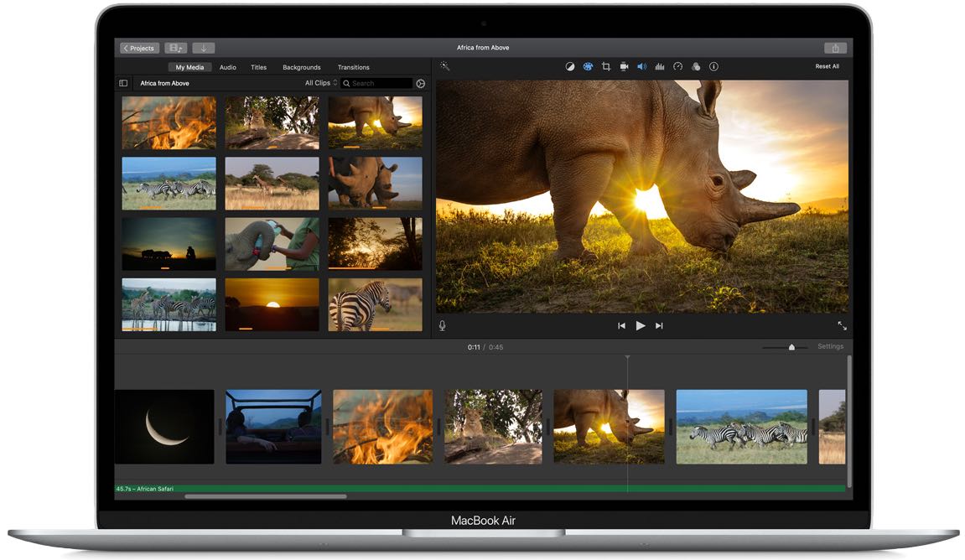Open the stabilization camera tool
Screen dimensions: 965x560
pos(624,66)
